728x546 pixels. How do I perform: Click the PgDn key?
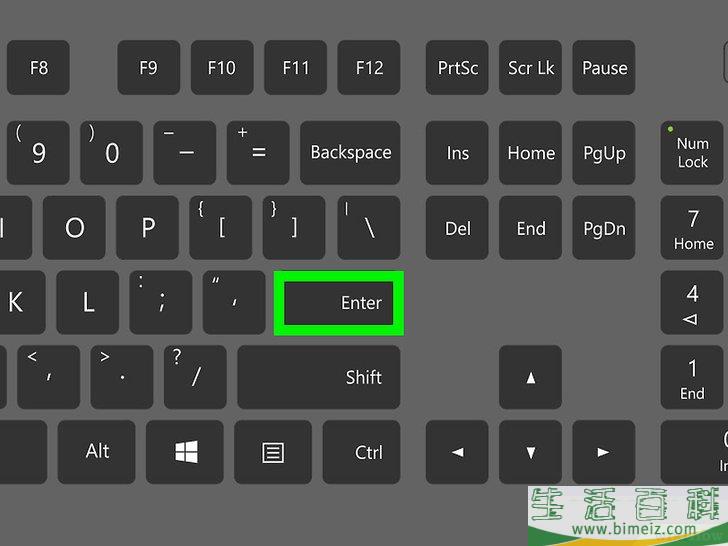pos(604,228)
